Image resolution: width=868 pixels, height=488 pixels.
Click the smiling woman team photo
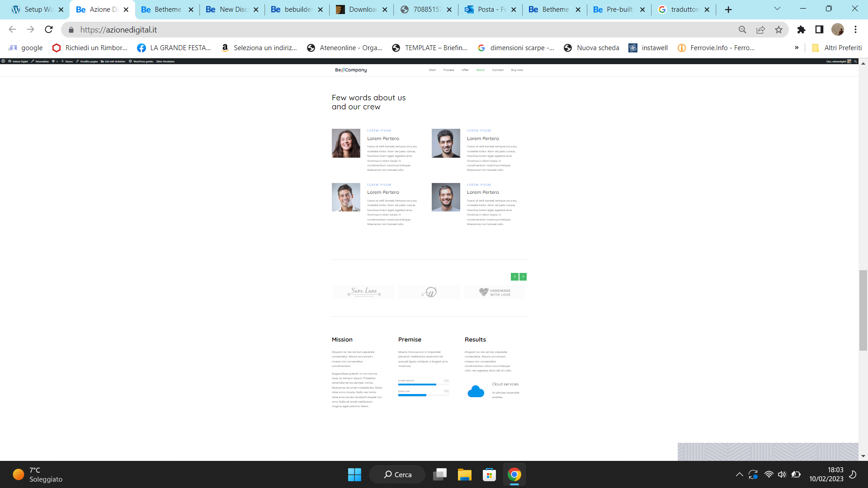pos(346,143)
